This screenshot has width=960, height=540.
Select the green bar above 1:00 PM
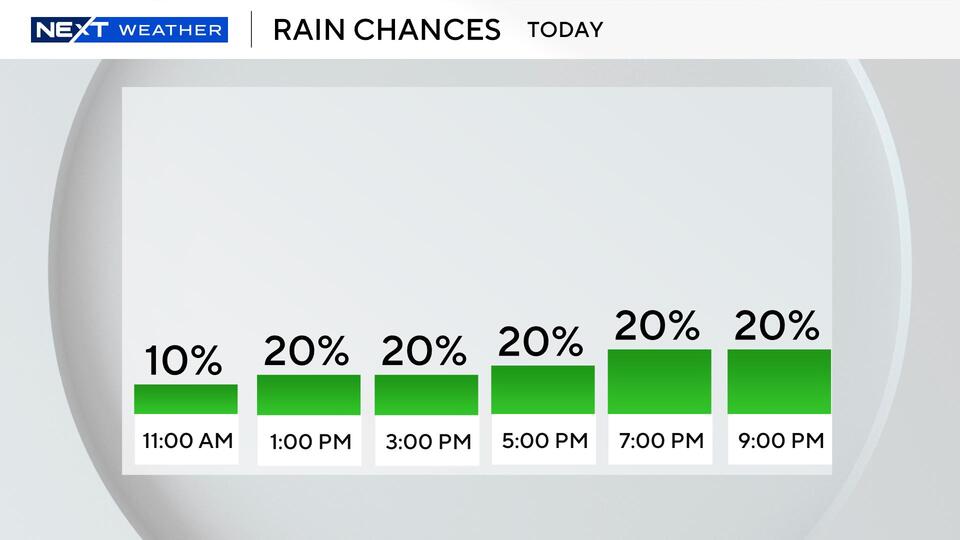click(308, 395)
